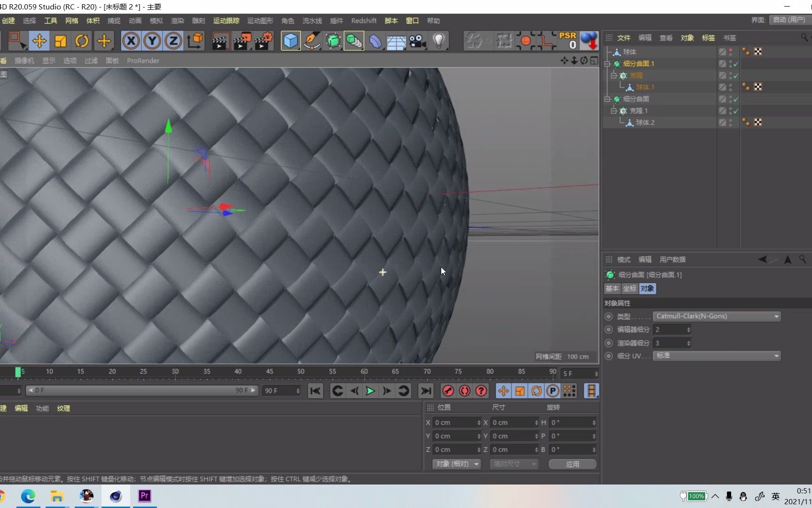Open the Subdivision Surface generator icon

[333, 41]
